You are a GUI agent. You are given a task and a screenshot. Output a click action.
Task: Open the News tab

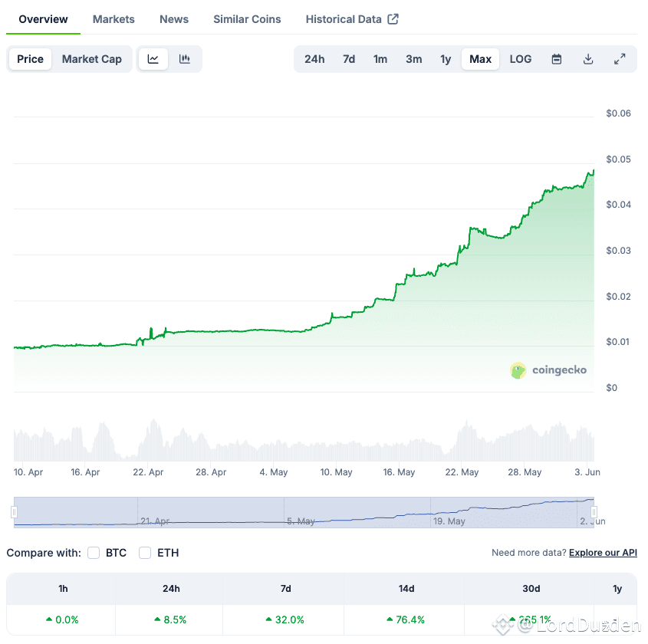click(174, 19)
